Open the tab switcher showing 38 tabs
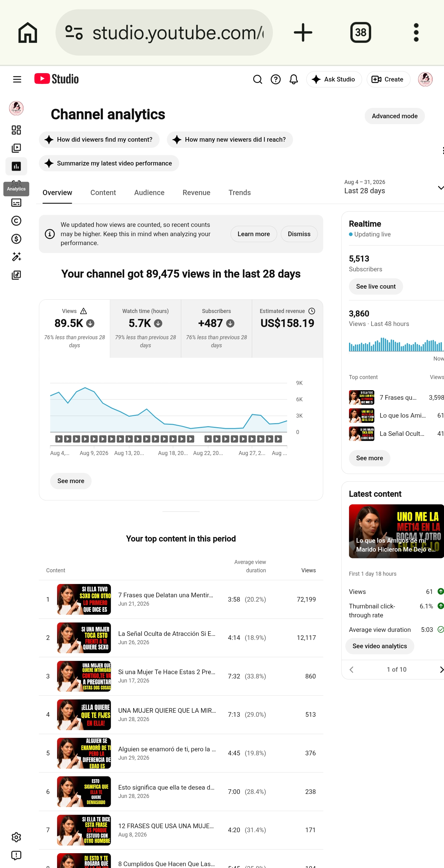444x868 pixels. pyautogui.click(x=360, y=32)
